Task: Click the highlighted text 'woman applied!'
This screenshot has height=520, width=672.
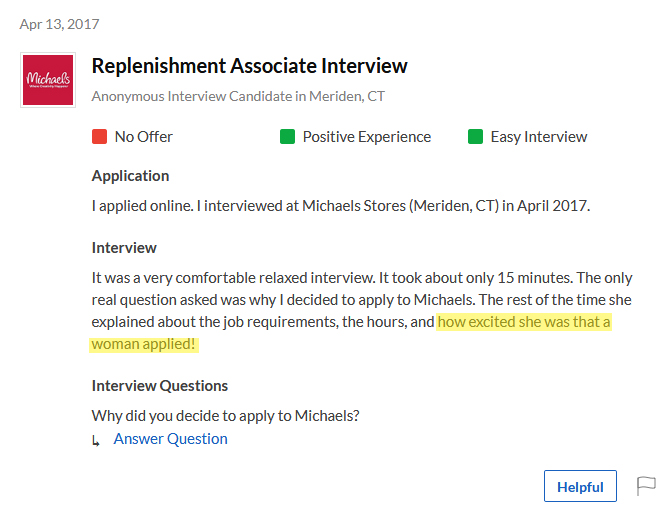Action: (144, 344)
